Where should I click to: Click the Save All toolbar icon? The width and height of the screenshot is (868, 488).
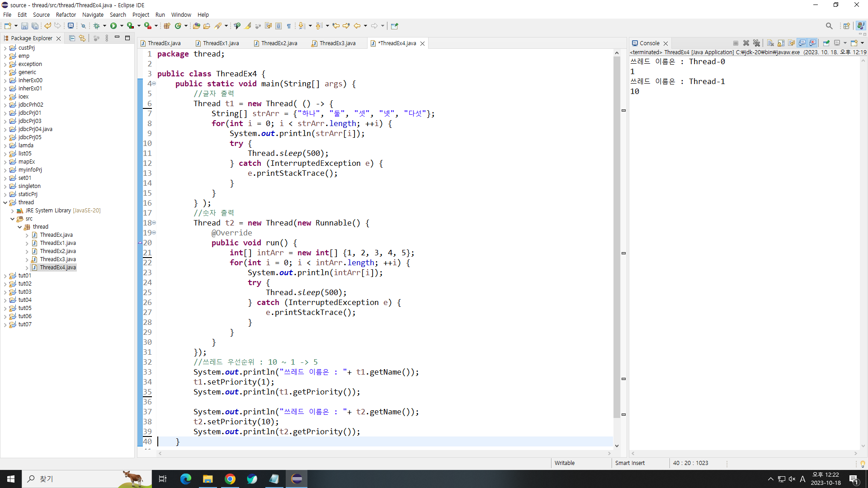[x=35, y=26]
